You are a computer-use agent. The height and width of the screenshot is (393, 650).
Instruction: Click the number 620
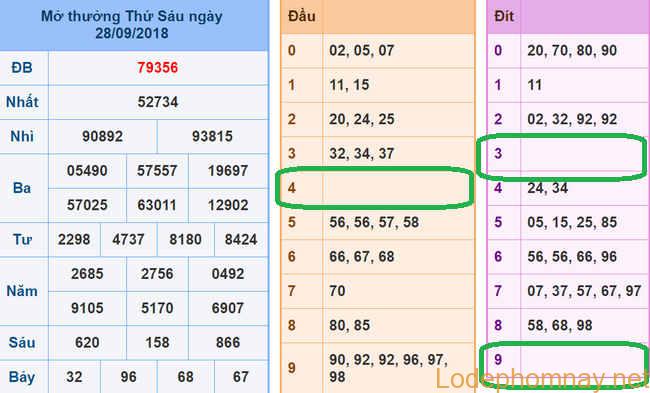click(x=87, y=343)
